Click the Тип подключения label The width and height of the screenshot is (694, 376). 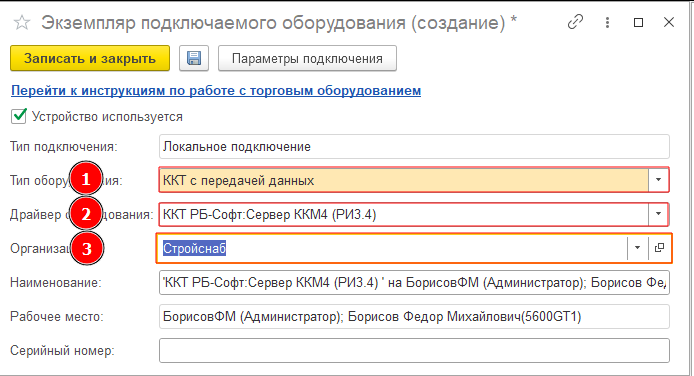coord(64,146)
